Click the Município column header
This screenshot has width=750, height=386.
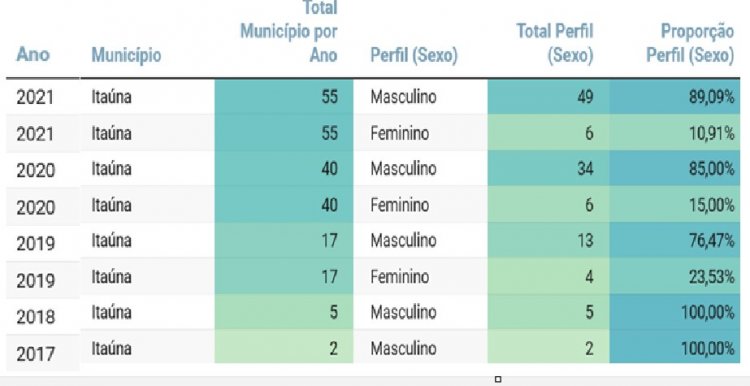pos(126,55)
